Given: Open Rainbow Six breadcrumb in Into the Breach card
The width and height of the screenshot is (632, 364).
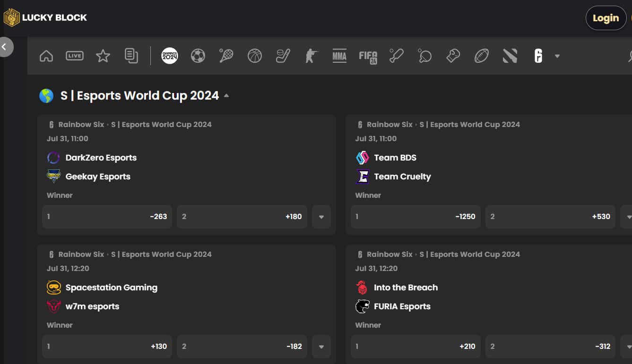Looking at the screenshot, I should (390, 254).
